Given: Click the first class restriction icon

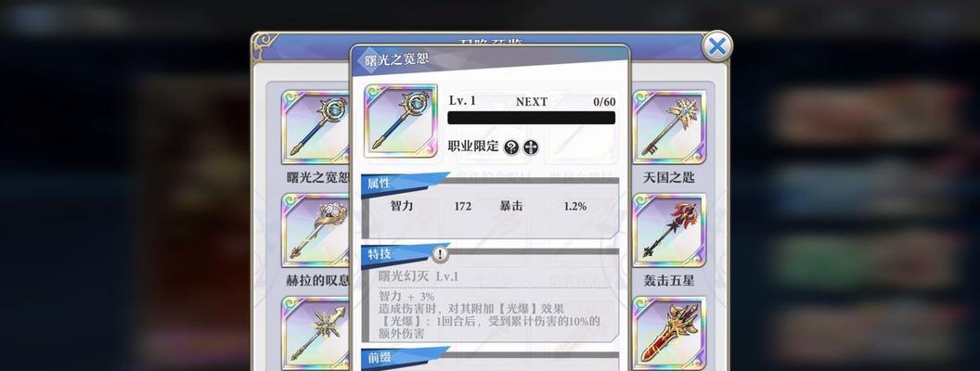Looking at the screenshot, I should click(511, 147).
